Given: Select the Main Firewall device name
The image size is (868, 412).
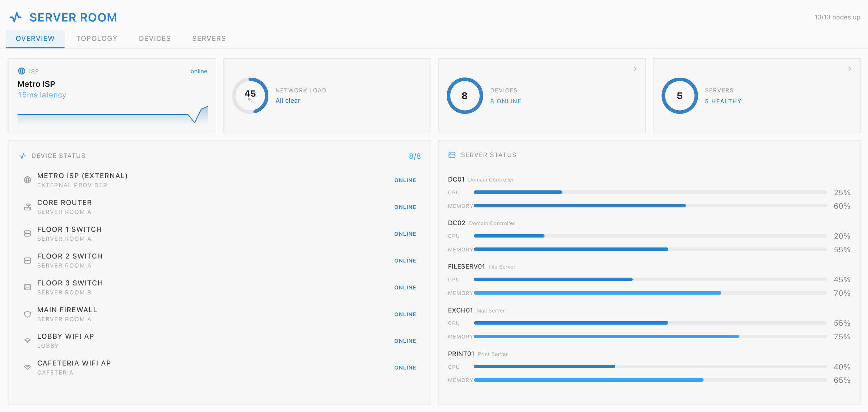Looking at the screenshot, I should 67,310.
